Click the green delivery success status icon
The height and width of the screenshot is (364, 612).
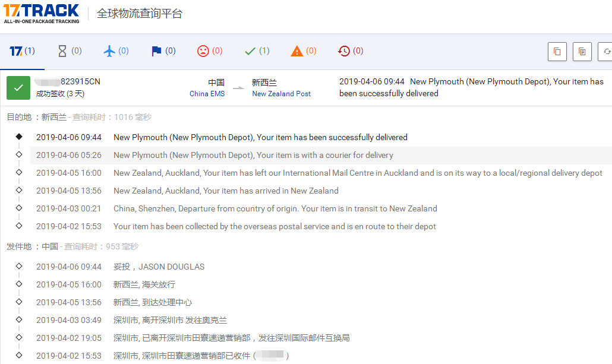18,87
